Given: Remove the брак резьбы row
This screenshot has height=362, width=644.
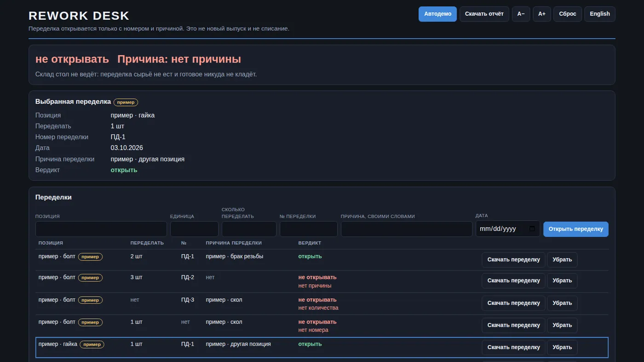Looking at the screenshot, I should pos(562,260).
